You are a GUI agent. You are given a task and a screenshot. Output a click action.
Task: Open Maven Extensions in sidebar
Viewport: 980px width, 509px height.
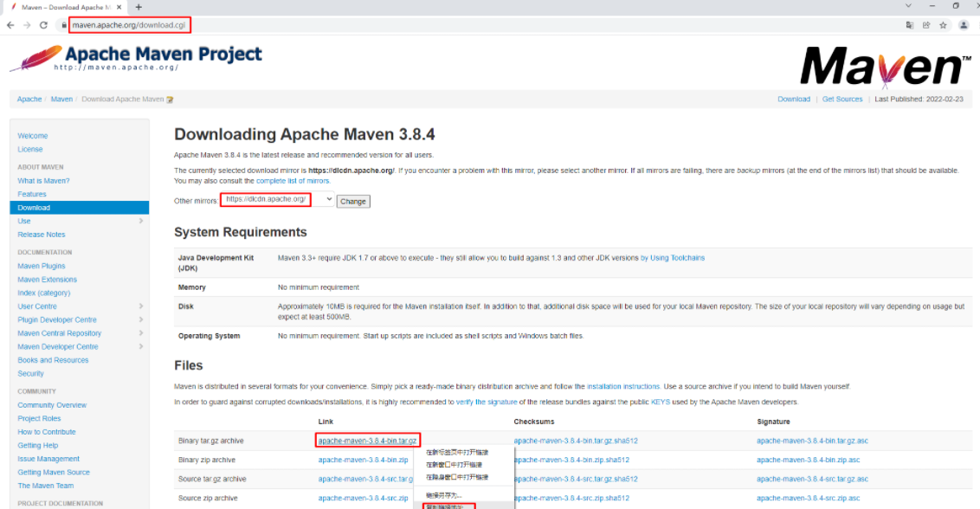(x=48, y=280)
